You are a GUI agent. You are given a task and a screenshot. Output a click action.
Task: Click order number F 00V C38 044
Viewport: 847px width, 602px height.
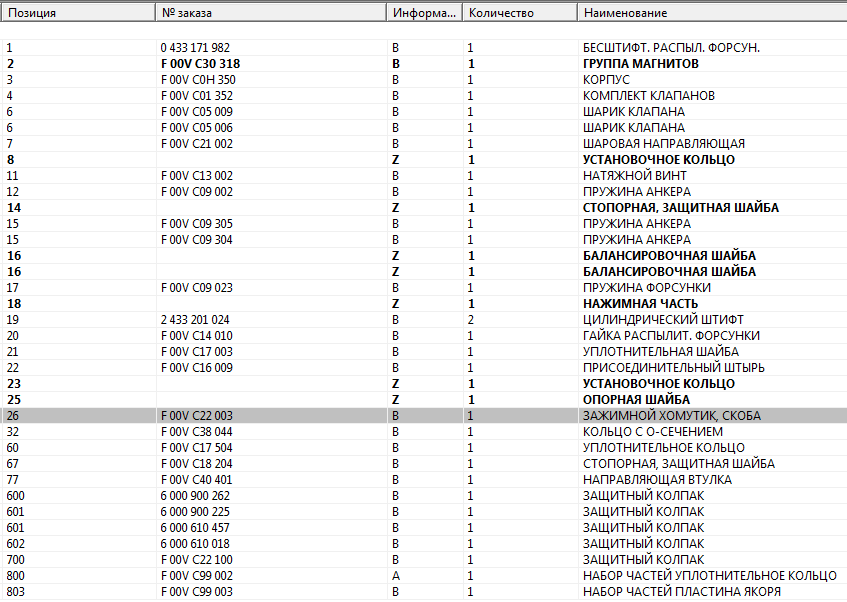[x=196, y=432]
